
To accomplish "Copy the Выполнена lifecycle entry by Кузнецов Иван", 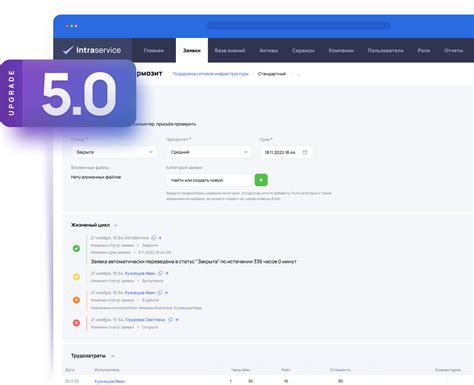I will click(160, 273).
